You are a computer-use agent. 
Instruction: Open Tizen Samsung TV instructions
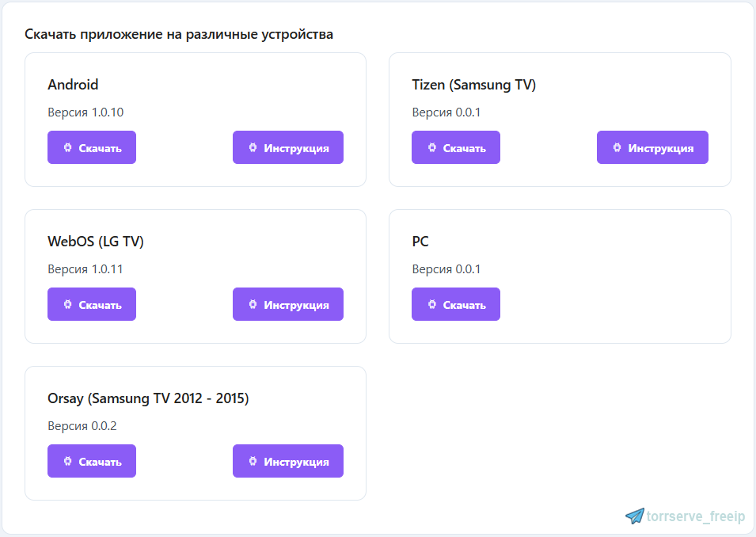(652, 147)
